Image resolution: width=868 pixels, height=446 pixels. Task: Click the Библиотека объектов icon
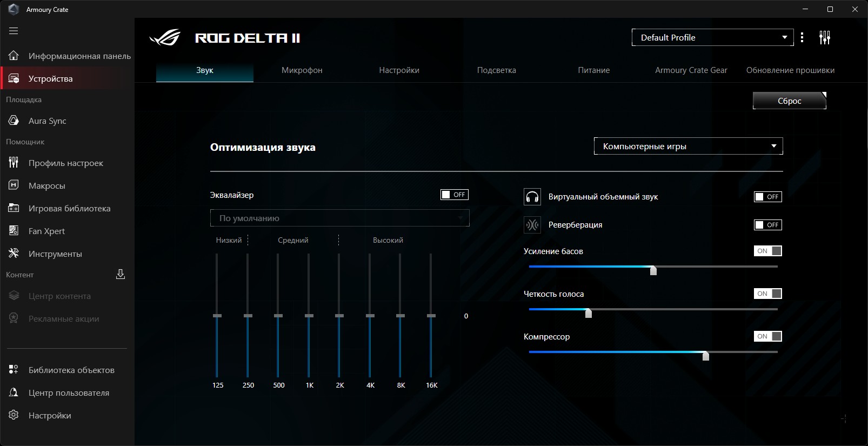[14, 370]
